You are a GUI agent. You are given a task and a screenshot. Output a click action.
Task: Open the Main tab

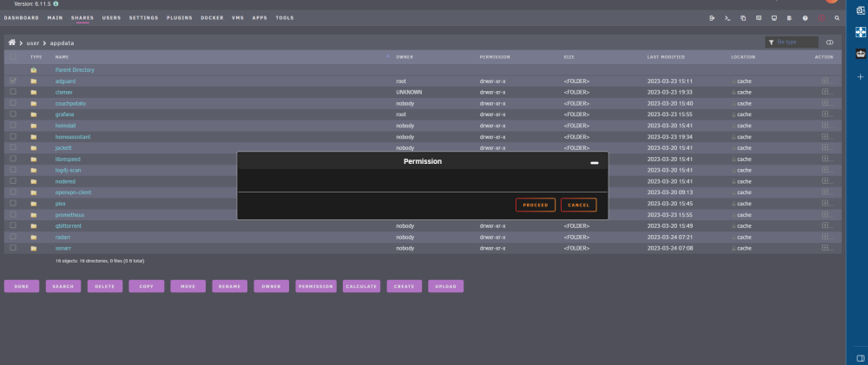[55, 17]
